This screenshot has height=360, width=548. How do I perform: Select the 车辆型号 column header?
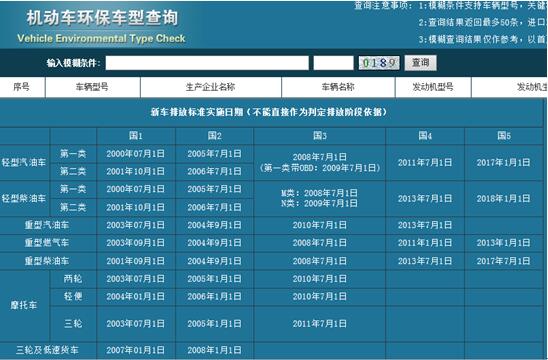coord(92,87)
